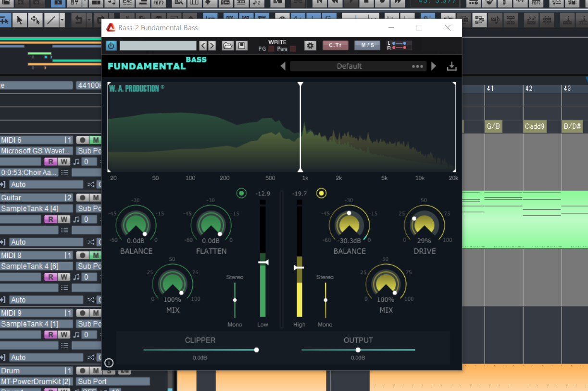Save the preset with the floppy disk icon
Image resolution: width=588 pixels, height=391 pixels.
pyautogui.click(x=241, y=46)
